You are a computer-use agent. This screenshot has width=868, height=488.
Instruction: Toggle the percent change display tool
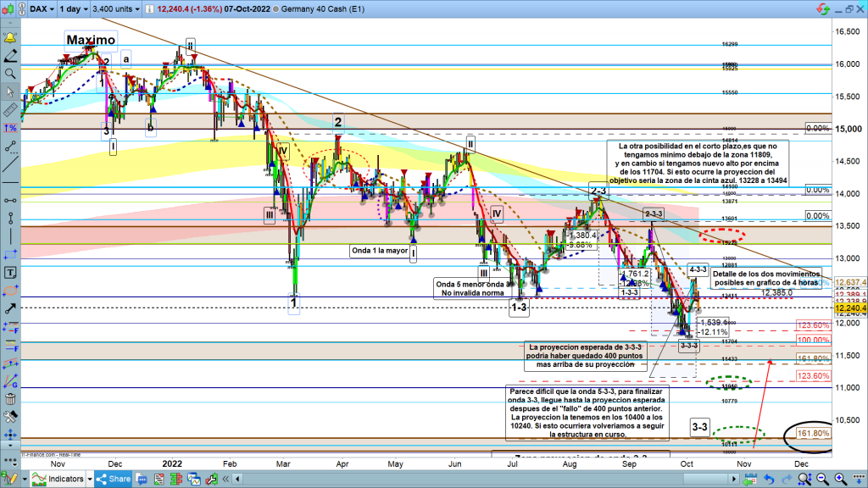(x=11, y=127)
